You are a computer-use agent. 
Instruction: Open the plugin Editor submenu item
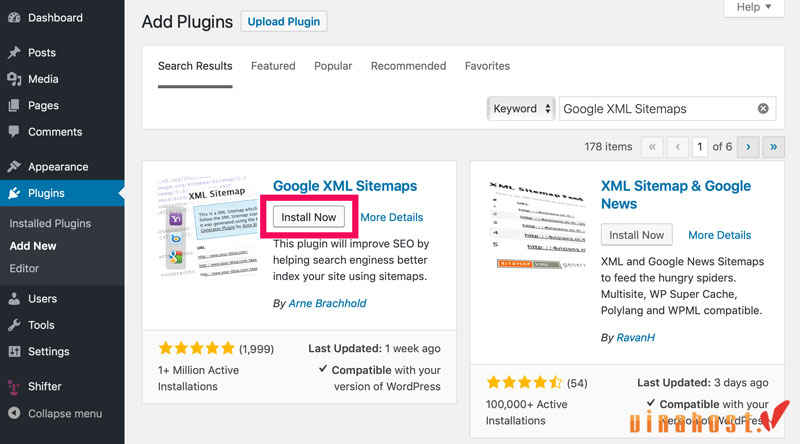[24, 268]
